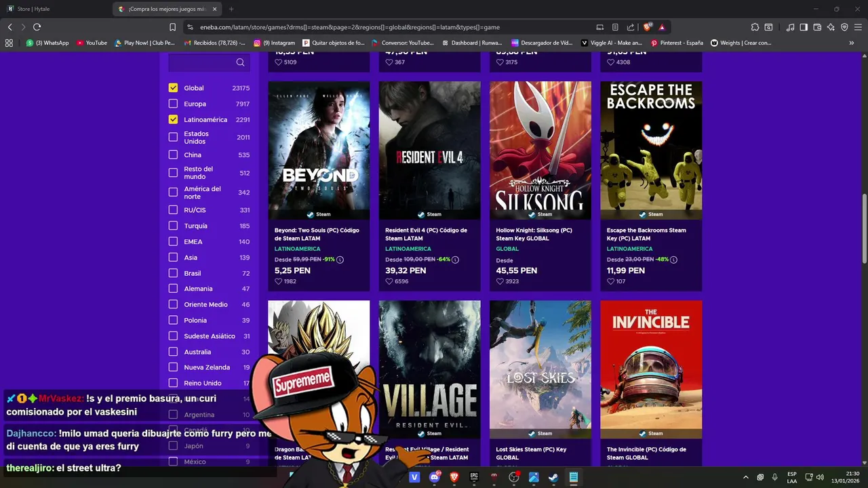868x488 pixels.
Task: Open Leo AI sparkle icon
Action: (x=831, y=27)
